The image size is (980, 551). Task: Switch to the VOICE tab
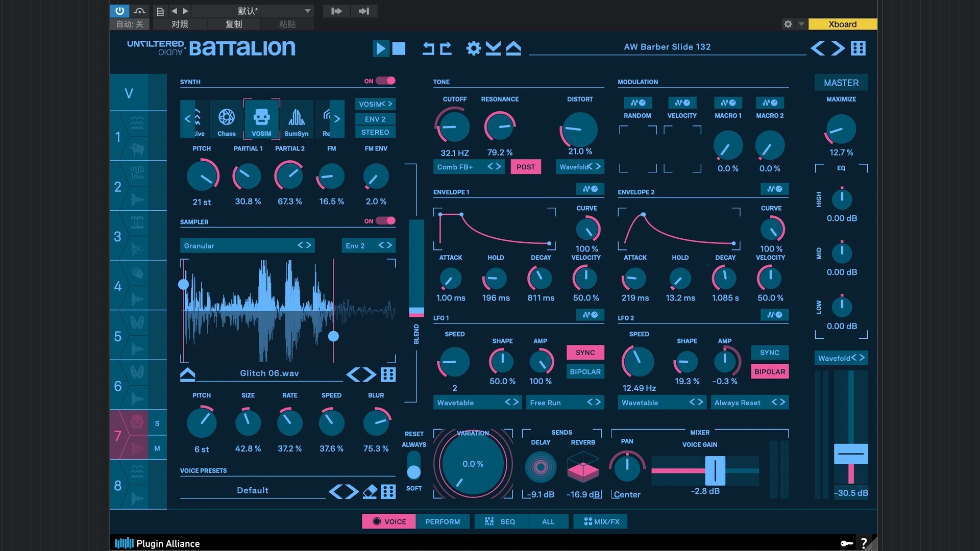389,521
